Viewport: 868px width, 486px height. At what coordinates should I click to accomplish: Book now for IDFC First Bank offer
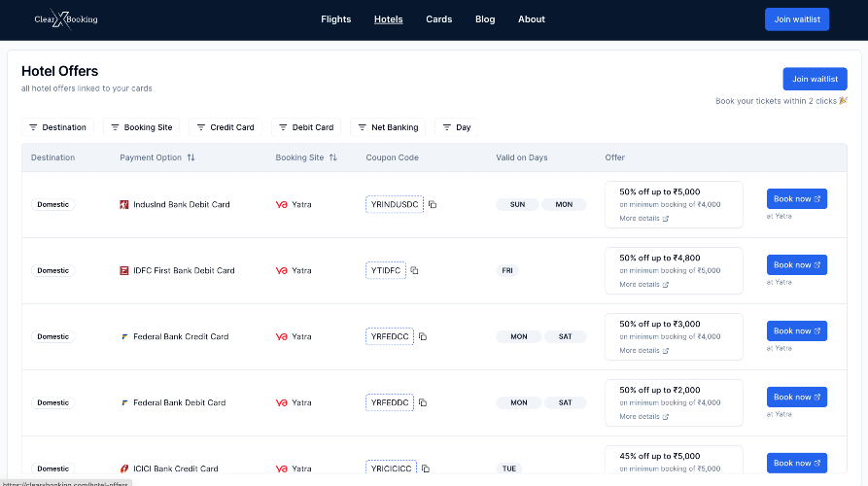click(x=797, y=264)
